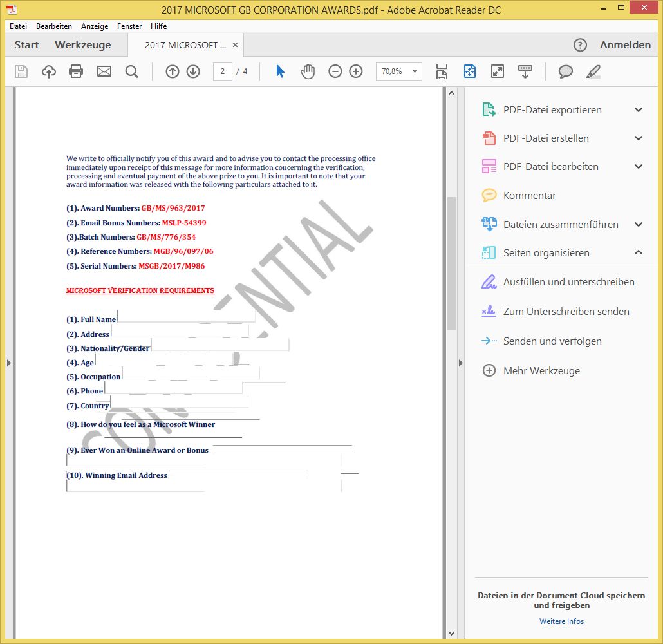Click Senden und verfolgen arrow icon
Image resolution: width=663 pixels, height=644 pixels.
point(489,341)
